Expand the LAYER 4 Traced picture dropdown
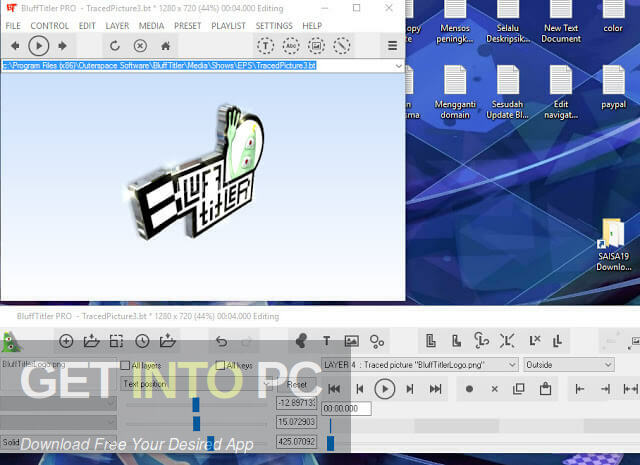 [512, 365]
